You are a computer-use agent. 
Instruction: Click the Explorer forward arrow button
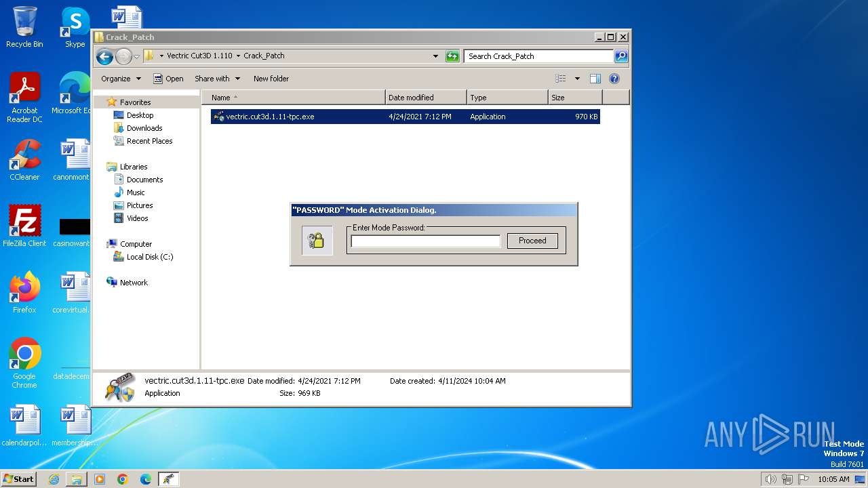[123, 56]
